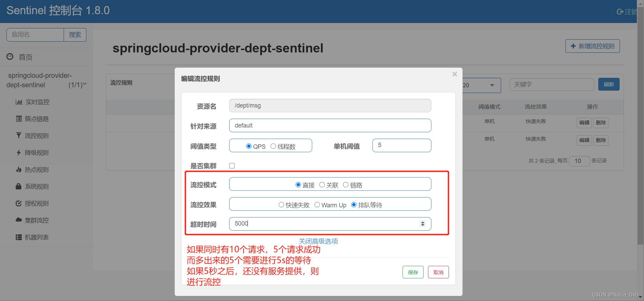Screen dimensions: 644x301
Task: Click the logout icon in header
Action: click(620, 12)
